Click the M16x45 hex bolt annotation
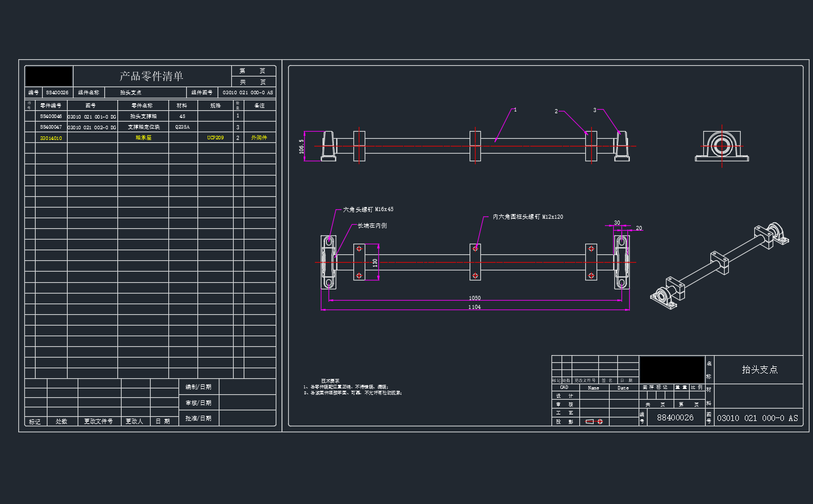Viewport: 813px width, 504px height. tap(368, 209)
